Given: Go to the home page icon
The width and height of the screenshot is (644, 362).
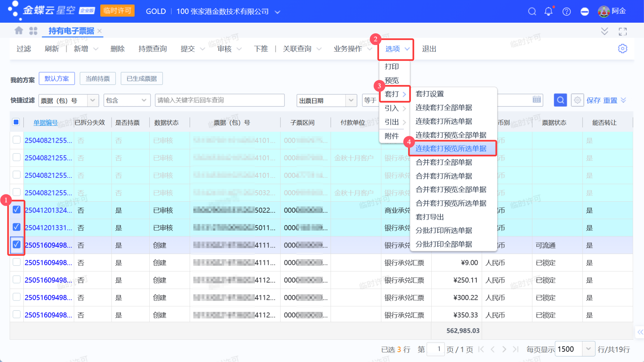Looking at the screenshot, I should point(19,31).
